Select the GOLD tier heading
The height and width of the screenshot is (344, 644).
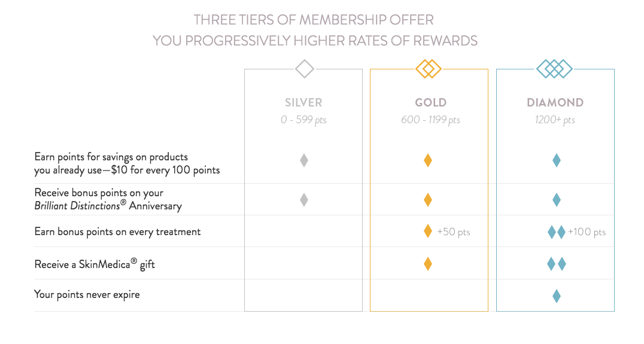(430, 103)
